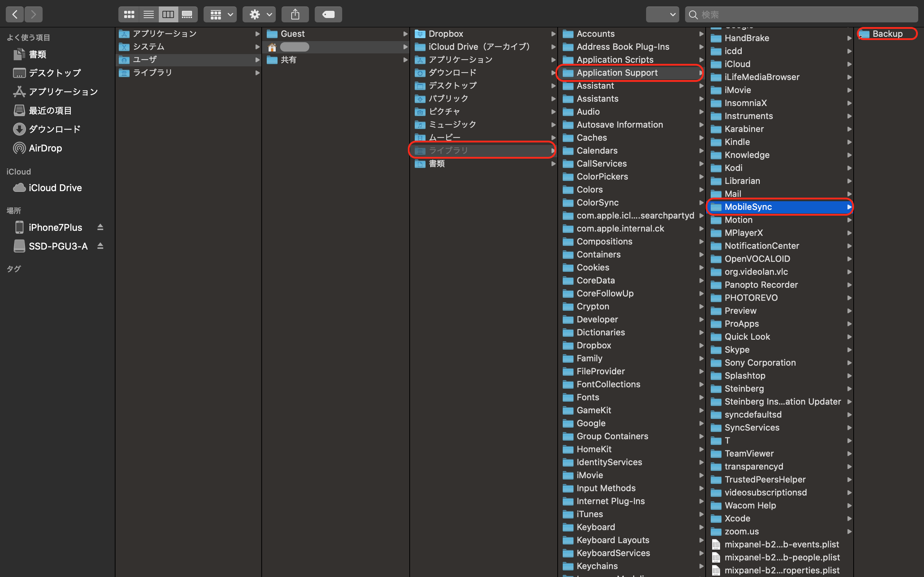Select the mixpanel people plist file

781,557
